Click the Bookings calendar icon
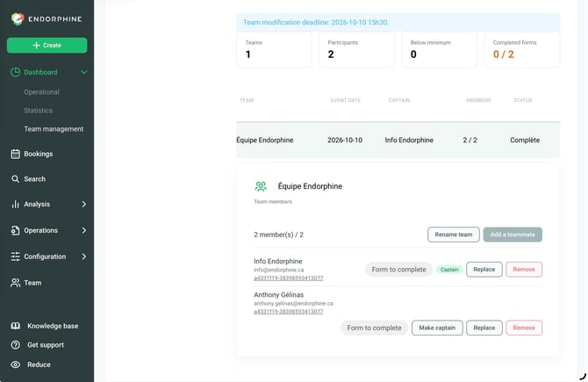This screenshot has width=588, height=382. [x=16, y=154]
